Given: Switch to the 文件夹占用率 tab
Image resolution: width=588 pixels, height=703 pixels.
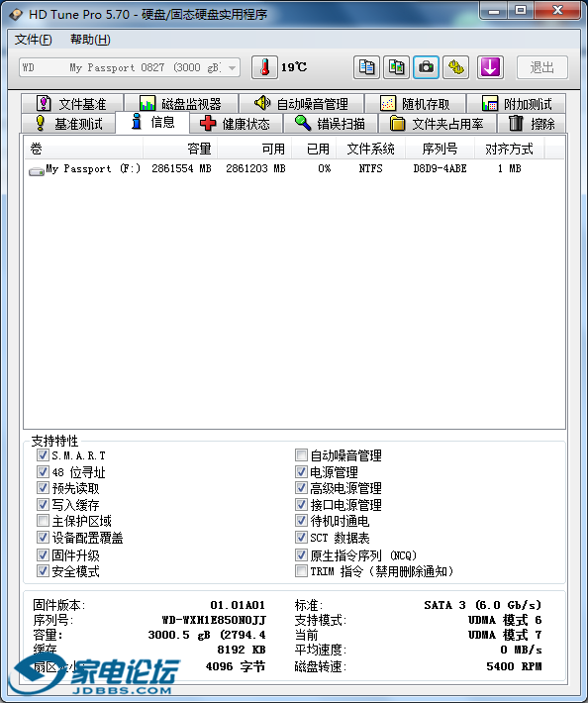Looking at the screenshot, I should pyautogui.click(x=438, y=124).
